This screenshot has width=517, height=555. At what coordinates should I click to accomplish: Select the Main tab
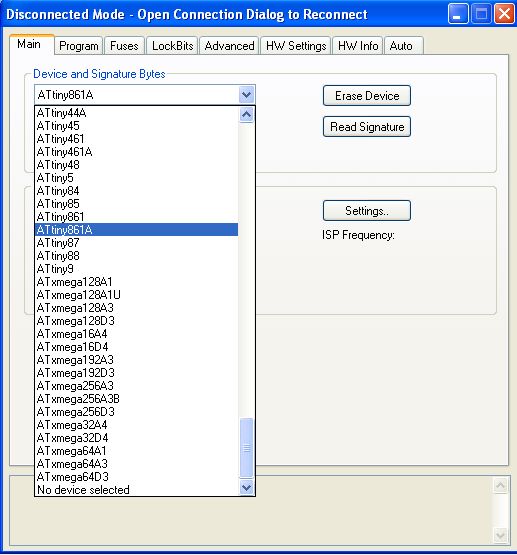(32, 45)
